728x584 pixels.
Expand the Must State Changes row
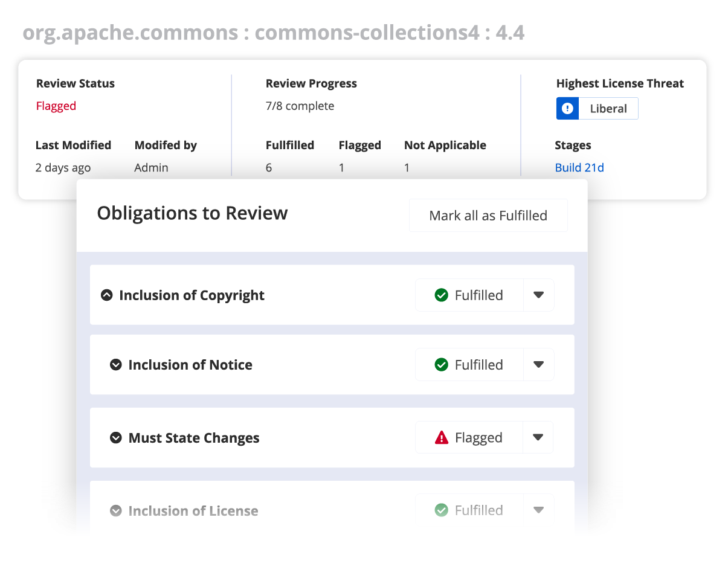(x=116, y=438)
